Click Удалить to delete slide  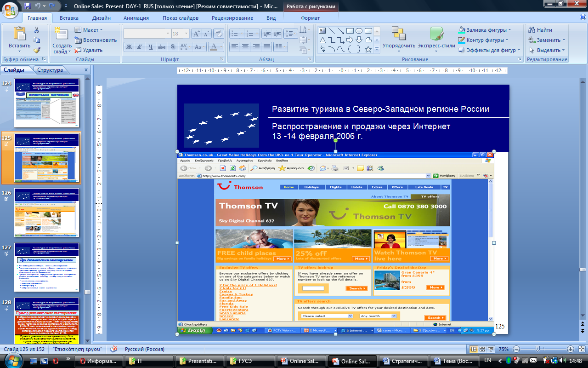(x=89, y=50)
